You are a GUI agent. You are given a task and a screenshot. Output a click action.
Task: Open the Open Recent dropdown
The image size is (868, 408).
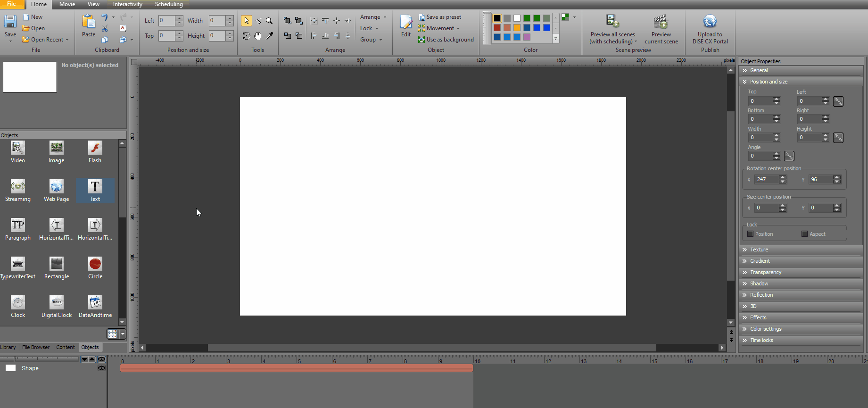click(46, 40)
